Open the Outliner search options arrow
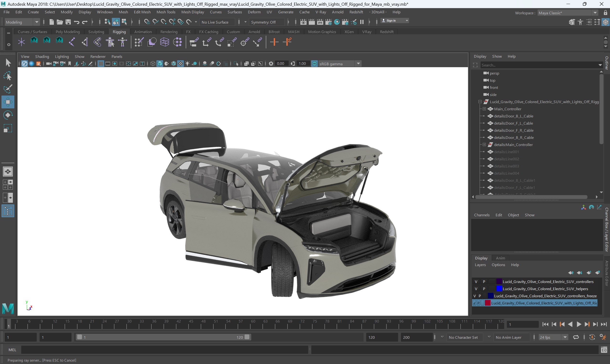Viewport: 610px width, 364px height. pyautogui.click(x=600, y=65)
